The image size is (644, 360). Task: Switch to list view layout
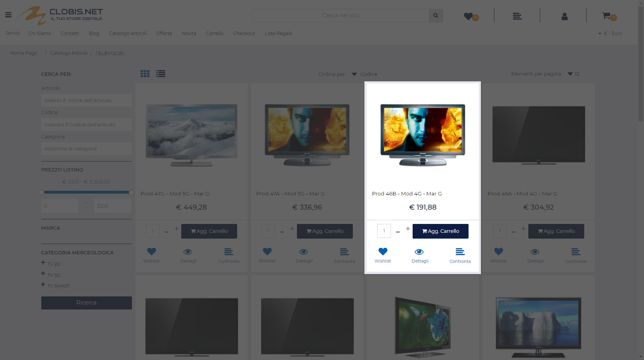(x=160, y=74)
